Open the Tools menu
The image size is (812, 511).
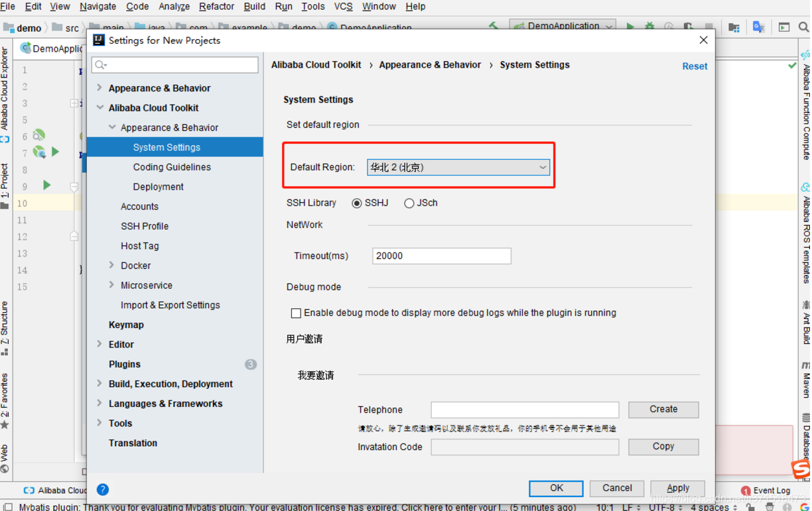pos(312,7)
